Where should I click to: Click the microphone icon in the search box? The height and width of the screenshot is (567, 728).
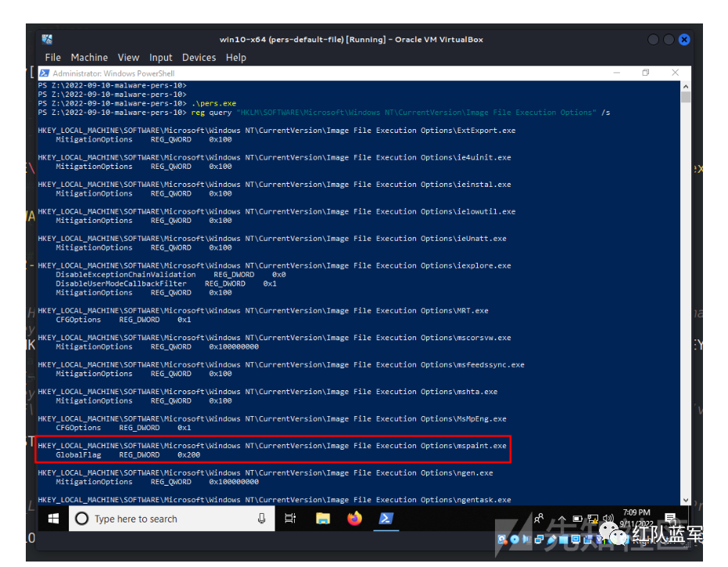pyautogui.click(x=261, y=519)
